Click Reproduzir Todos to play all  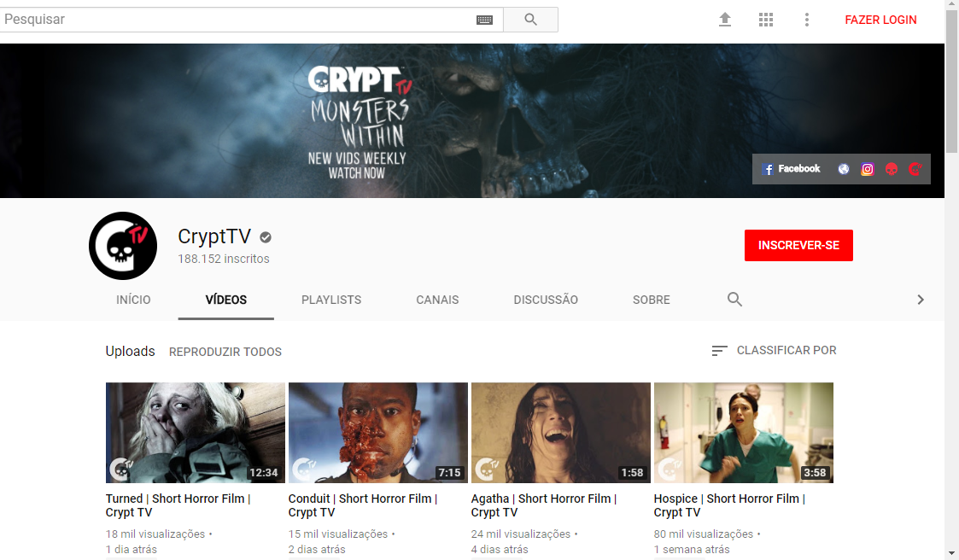pyautogui.click(x=225, y=352)
